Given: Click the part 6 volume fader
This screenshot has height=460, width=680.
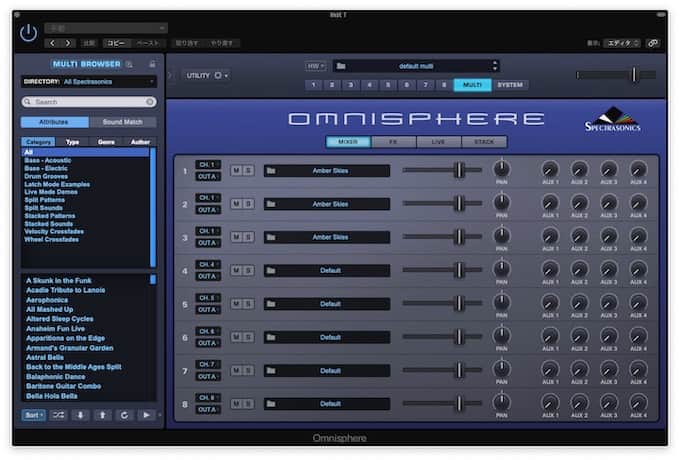Looking at the screenshot, I should click(x=458, y=336).
